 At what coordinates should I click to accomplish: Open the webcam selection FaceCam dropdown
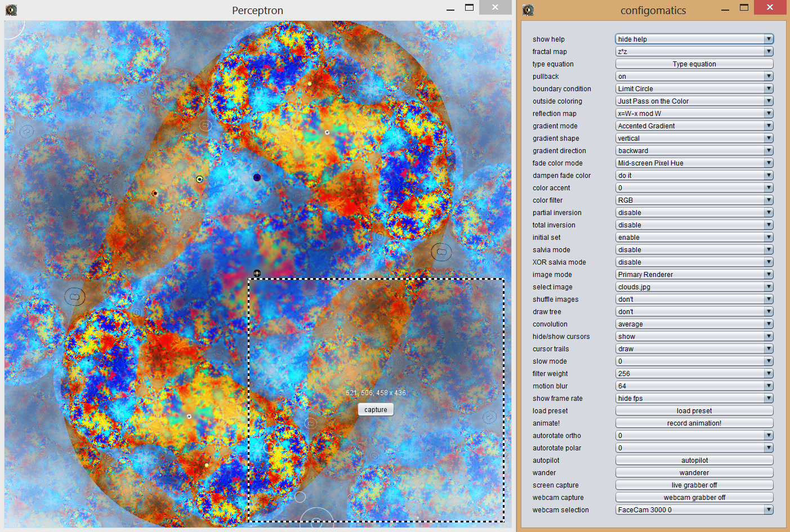point(694,510)
